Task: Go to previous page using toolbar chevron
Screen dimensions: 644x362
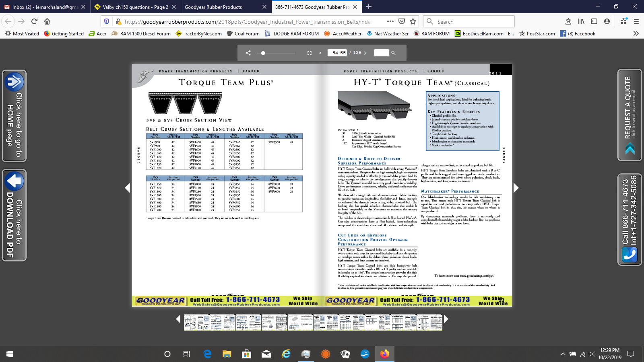Action: coord(320,53)
